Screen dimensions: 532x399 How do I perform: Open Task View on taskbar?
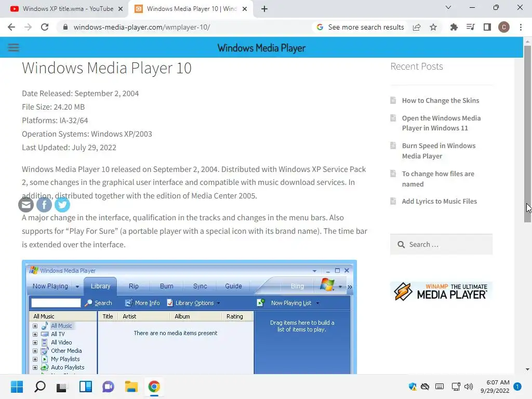[x=62, y=387]
